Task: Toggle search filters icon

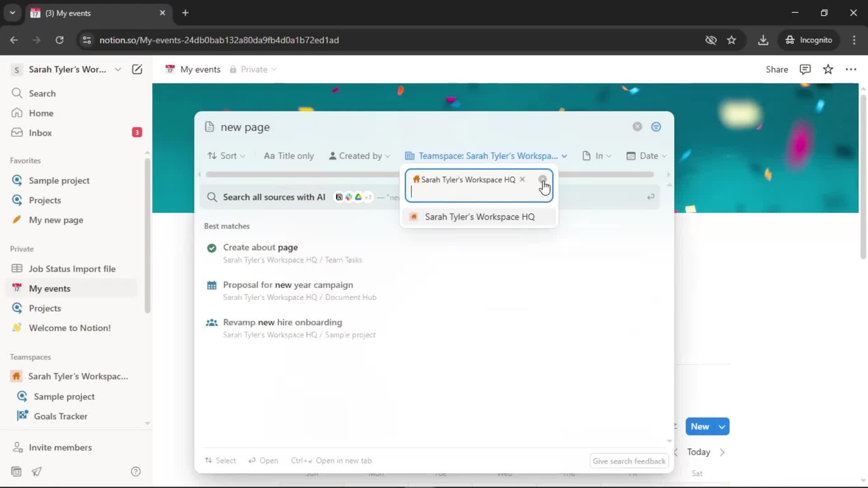Action: point(656,127)
